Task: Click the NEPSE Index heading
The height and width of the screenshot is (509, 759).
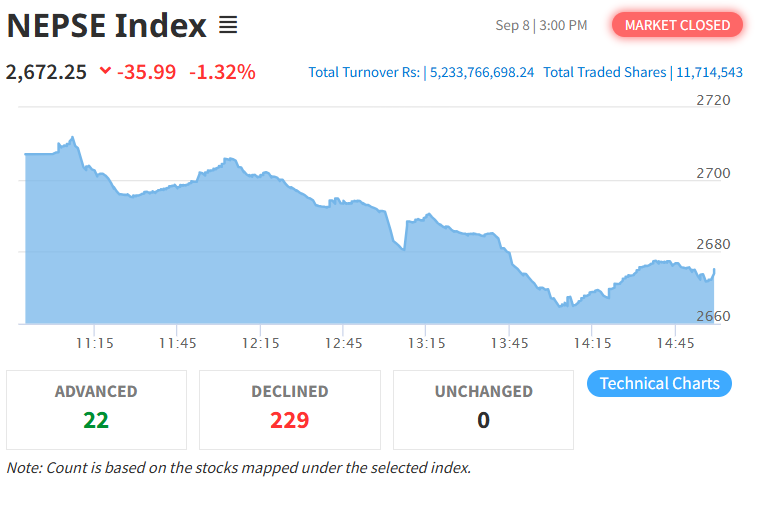Action: [x=107, y=25]
